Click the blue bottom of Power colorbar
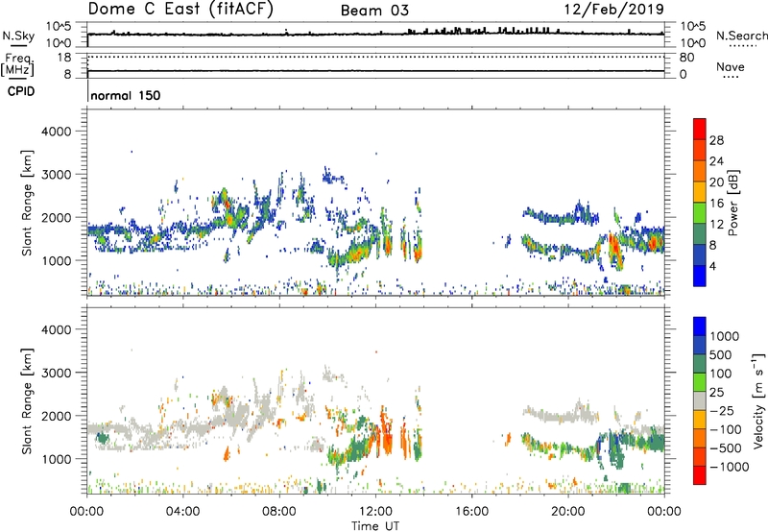 coord(700,276)
